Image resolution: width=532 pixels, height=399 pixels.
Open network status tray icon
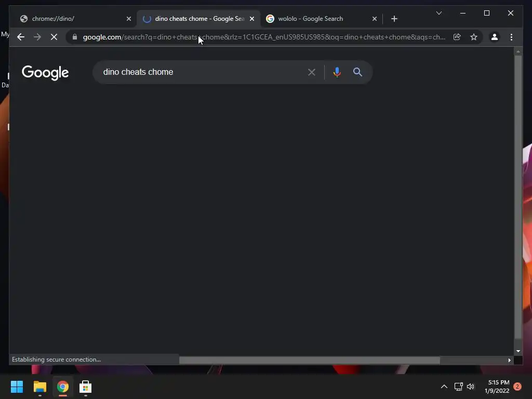458,387
